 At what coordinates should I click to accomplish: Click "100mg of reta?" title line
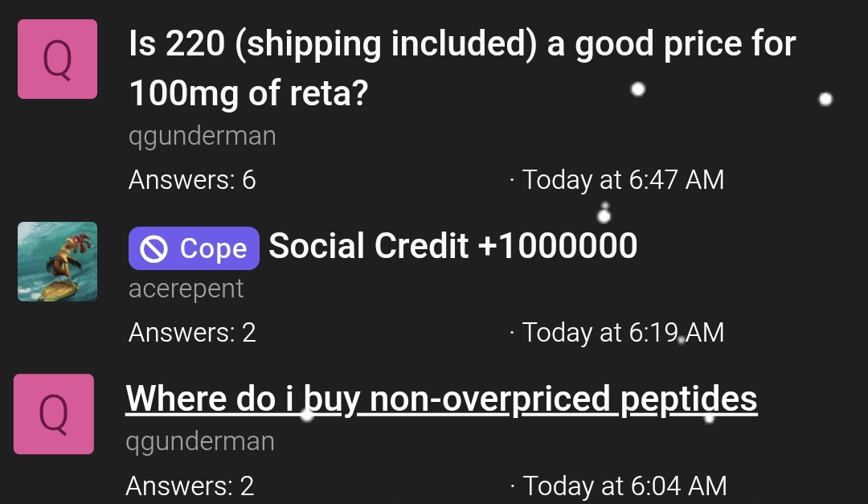tap(248, 95)
